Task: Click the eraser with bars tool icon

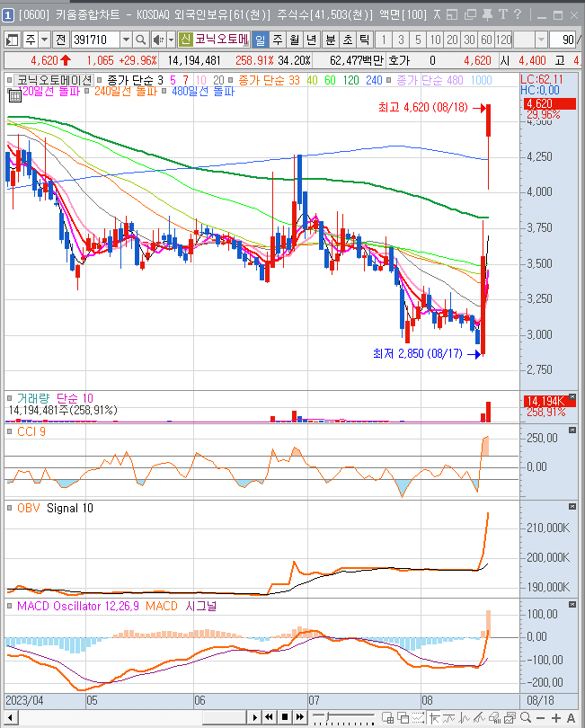Action: coord(494,717)
